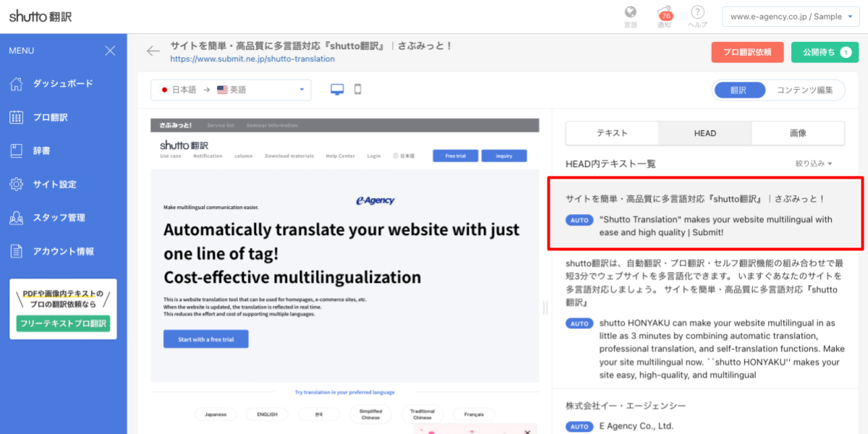868x434 pixels.
Task: Open the 日本語 → 英語 language dropdown
Action: point(231,90)
